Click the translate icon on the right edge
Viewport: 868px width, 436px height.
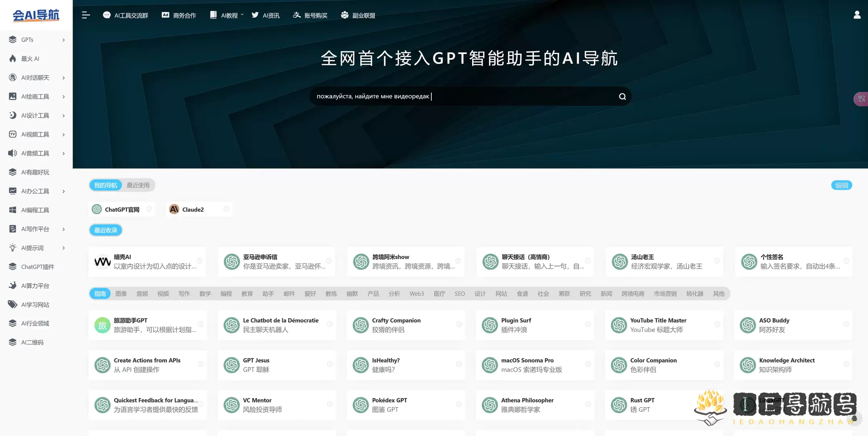861,99
